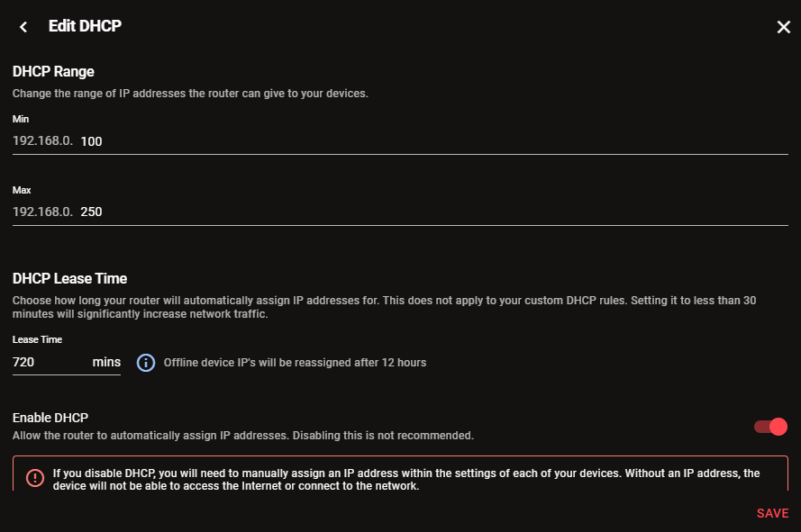Image resolution: width=801 pixels, height=532 pixels.
Task: Click the Lease Time field label
Action: pos(37,339)
